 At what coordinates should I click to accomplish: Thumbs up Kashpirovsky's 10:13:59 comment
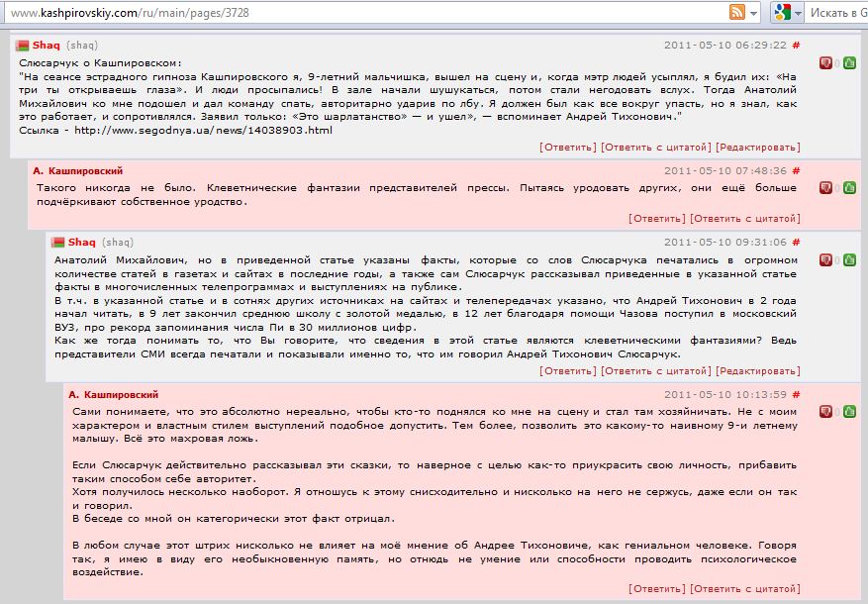click(x=849, y=410)
